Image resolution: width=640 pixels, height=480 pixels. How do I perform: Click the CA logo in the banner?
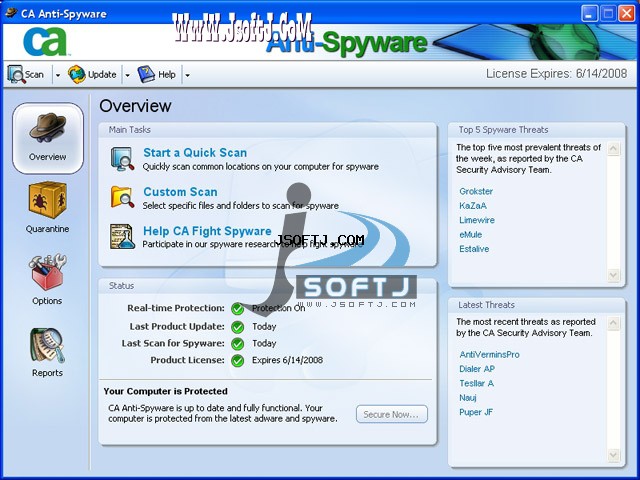pyautogui.click(x=45, y=41)
